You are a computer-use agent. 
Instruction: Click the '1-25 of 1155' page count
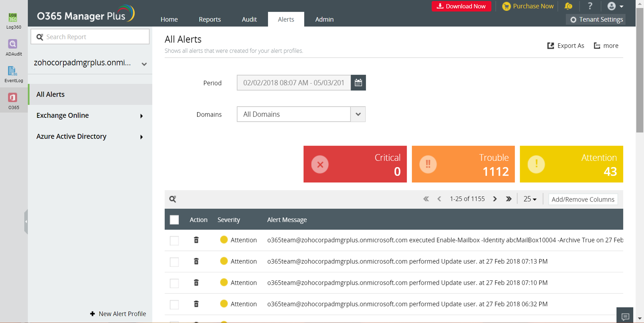tap(467, 199)
